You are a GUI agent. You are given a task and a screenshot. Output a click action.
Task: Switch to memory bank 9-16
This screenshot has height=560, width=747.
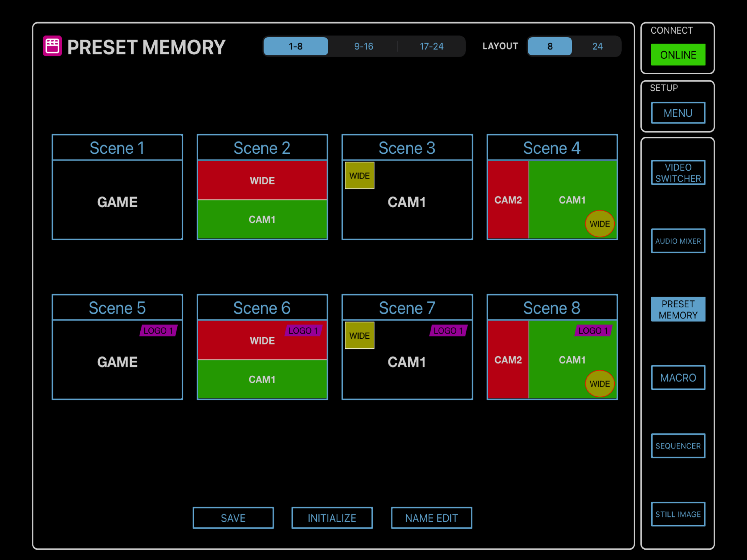coord(363,46)
